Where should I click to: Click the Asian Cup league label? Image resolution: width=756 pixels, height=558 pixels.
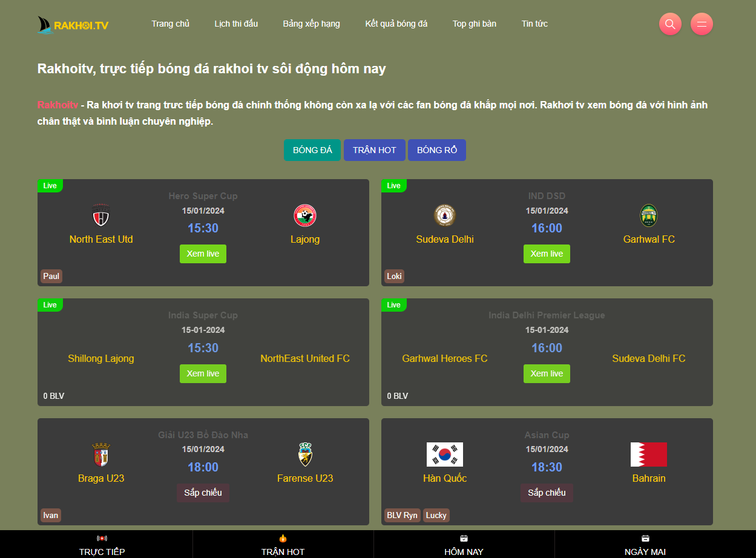tap(547, 435)
